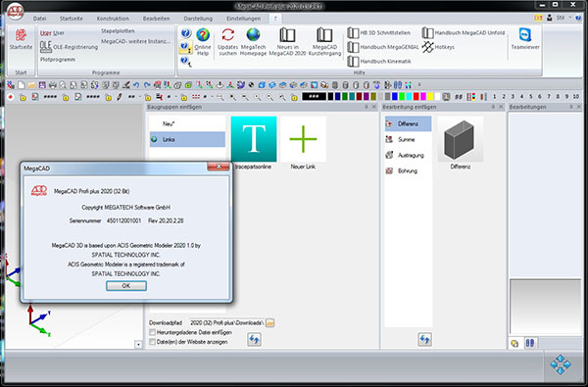Switch to the Einstellungen tab
This screenshot has height=387, width=588.
(x=243, y=19)
